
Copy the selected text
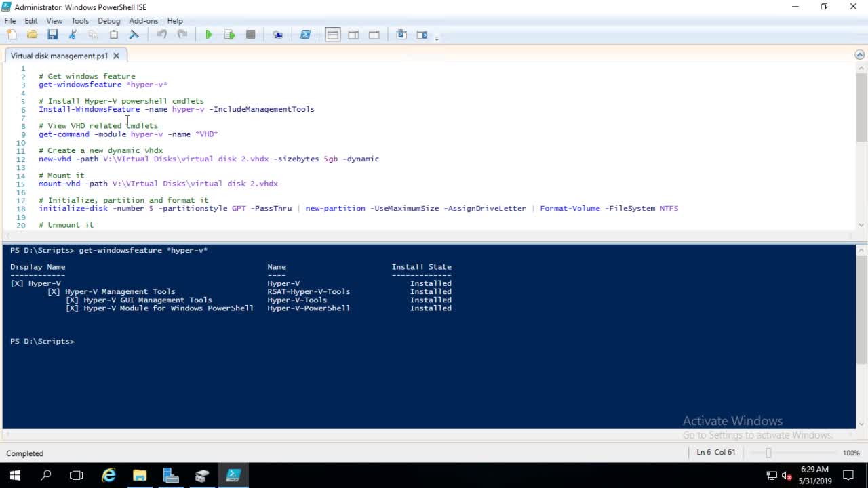pos(93,35)
